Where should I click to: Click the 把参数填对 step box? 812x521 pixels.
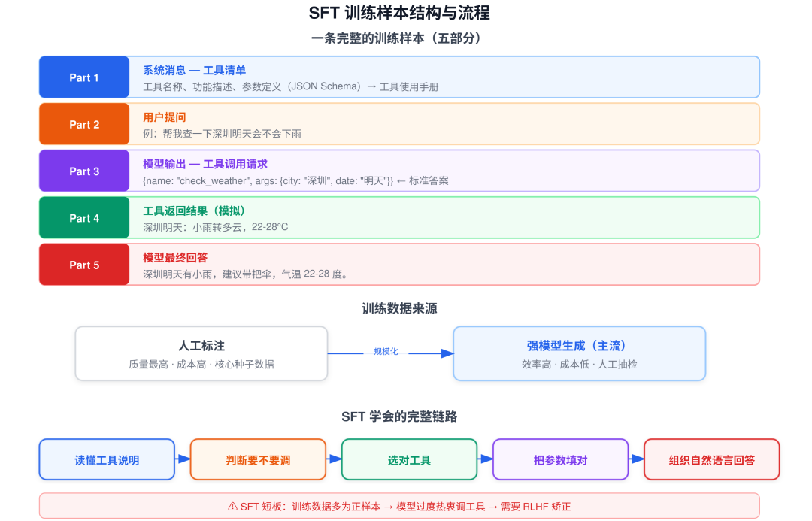pyautogui.click(x=560, y=460)
